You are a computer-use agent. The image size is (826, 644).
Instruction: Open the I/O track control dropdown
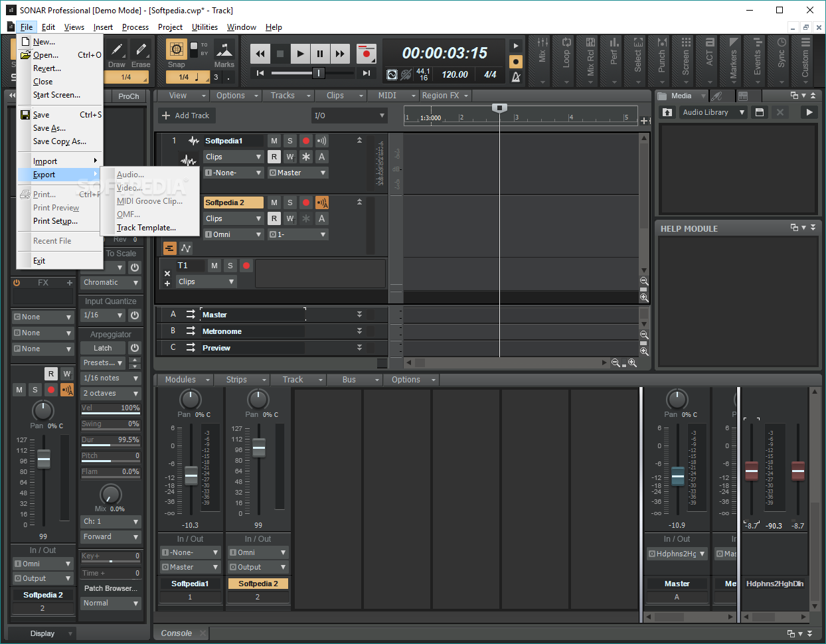(349, 116)
